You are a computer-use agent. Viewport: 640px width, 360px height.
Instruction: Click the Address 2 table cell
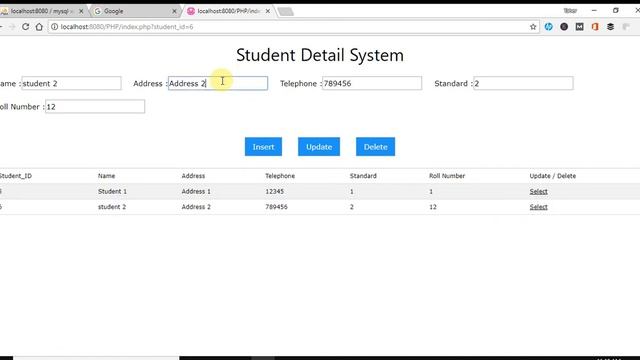pyautogui.click(x=196, y=207)
